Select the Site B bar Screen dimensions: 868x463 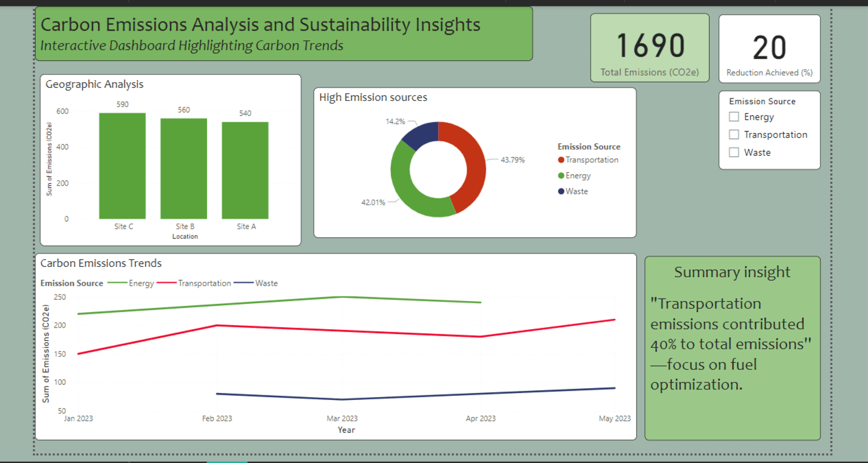tap(184, 168)
